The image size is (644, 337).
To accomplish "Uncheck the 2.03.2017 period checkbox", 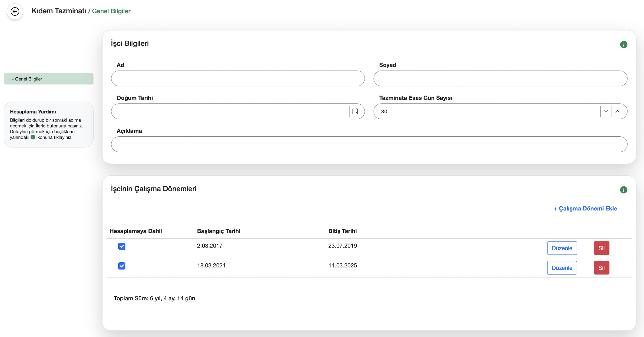I will point(122,246).
